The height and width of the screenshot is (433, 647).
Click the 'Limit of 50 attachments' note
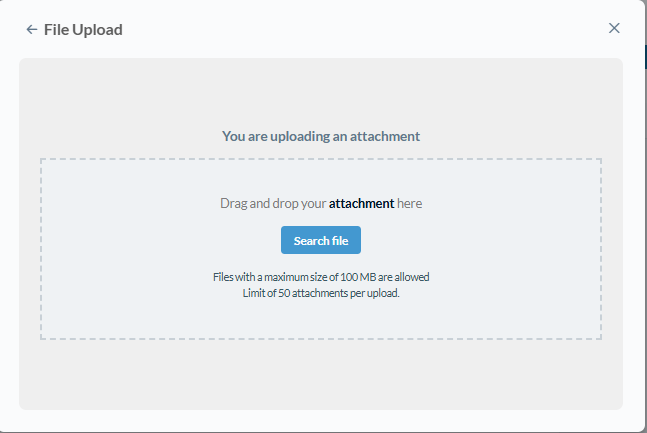321,293
